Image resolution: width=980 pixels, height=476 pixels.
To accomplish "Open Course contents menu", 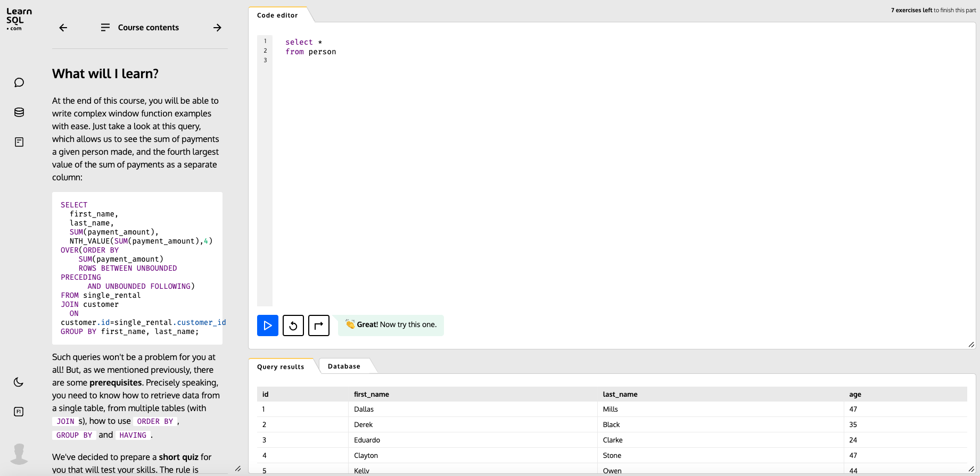I will 148,28.
